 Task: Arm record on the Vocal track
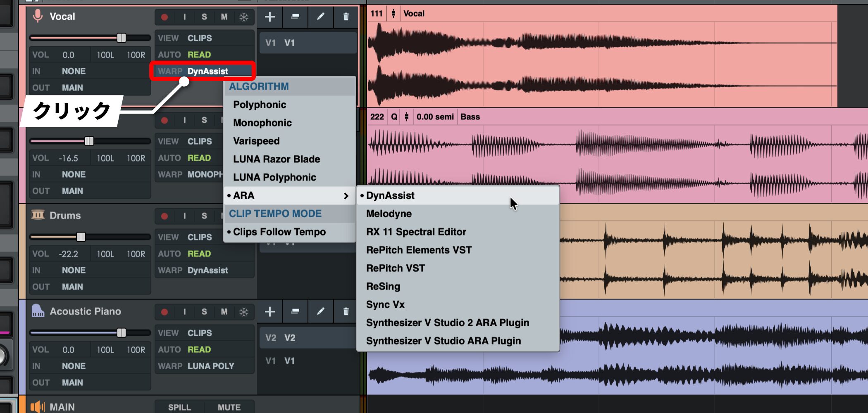pos(165,17)
